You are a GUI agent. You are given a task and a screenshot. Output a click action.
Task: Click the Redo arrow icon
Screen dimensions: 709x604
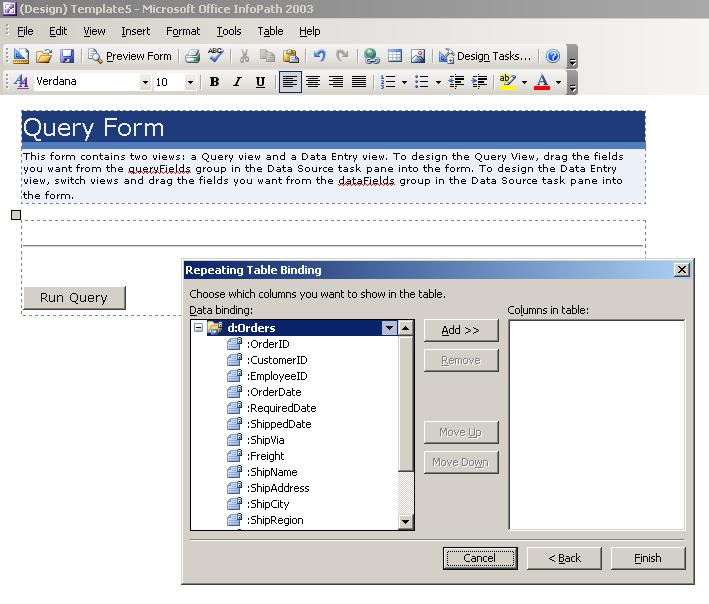coord(342,56)
